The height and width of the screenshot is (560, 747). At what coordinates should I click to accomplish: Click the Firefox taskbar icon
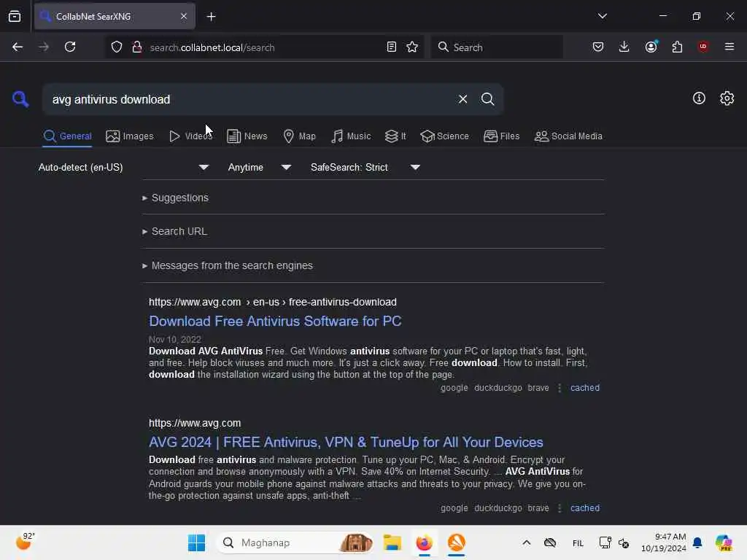424,542
